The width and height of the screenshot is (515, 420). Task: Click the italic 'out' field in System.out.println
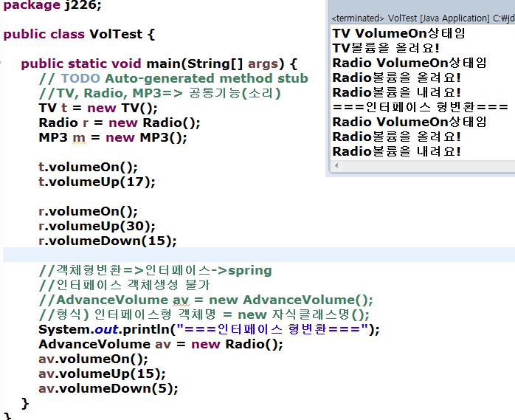point(106,329)
